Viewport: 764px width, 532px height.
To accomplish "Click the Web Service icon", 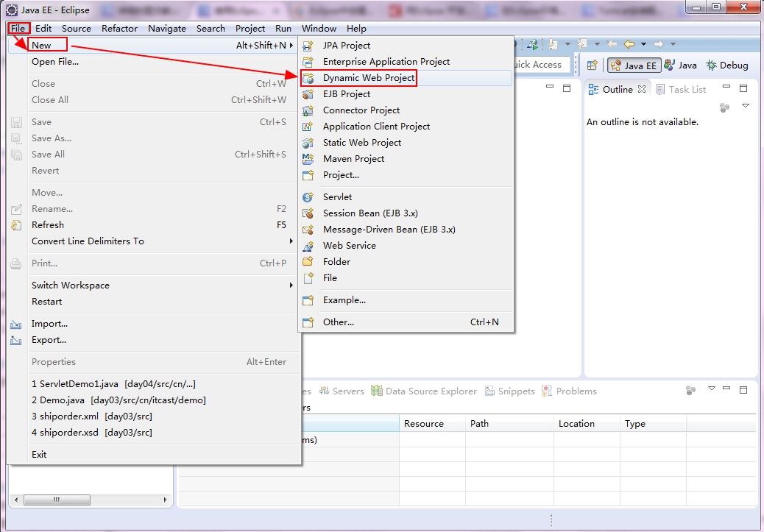I will click(x=308, y=246).
